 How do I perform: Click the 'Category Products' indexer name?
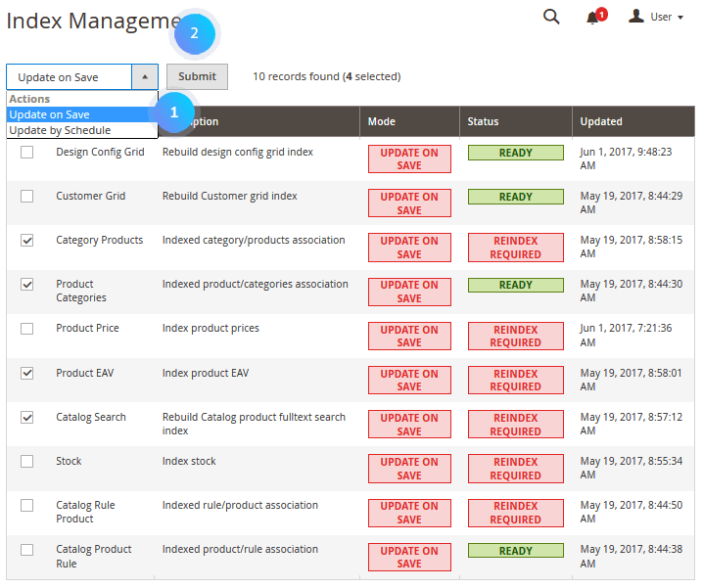point(100,241)
